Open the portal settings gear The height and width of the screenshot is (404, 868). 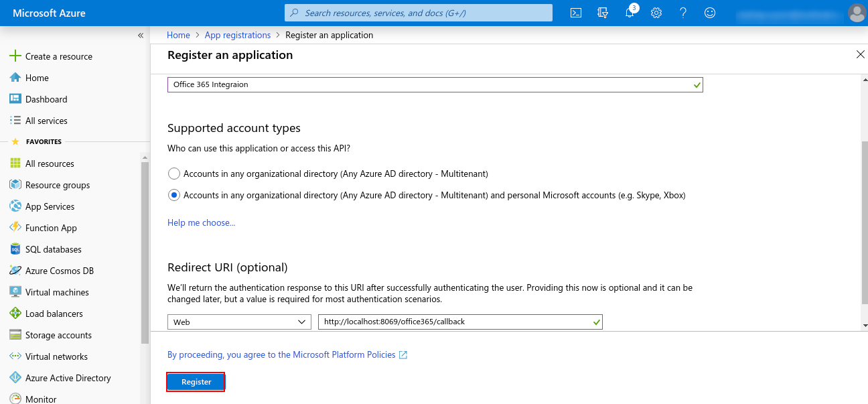click(x=656, y=13)
